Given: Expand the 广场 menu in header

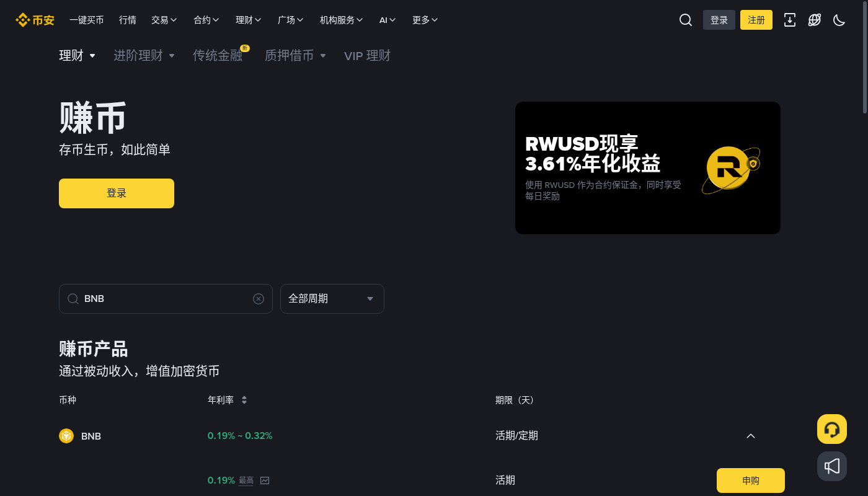Looking at the screenshot, I should point(291,20).
